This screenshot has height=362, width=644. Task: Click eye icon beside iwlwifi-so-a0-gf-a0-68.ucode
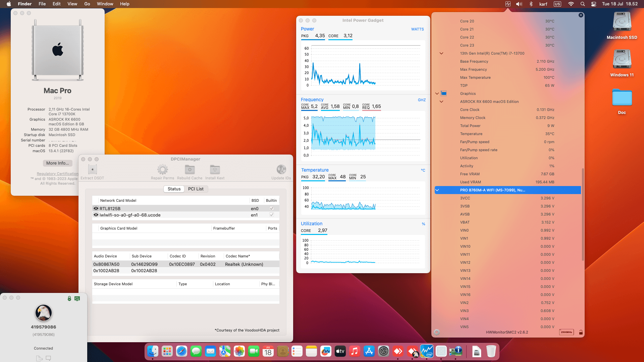tap(96, 215)
